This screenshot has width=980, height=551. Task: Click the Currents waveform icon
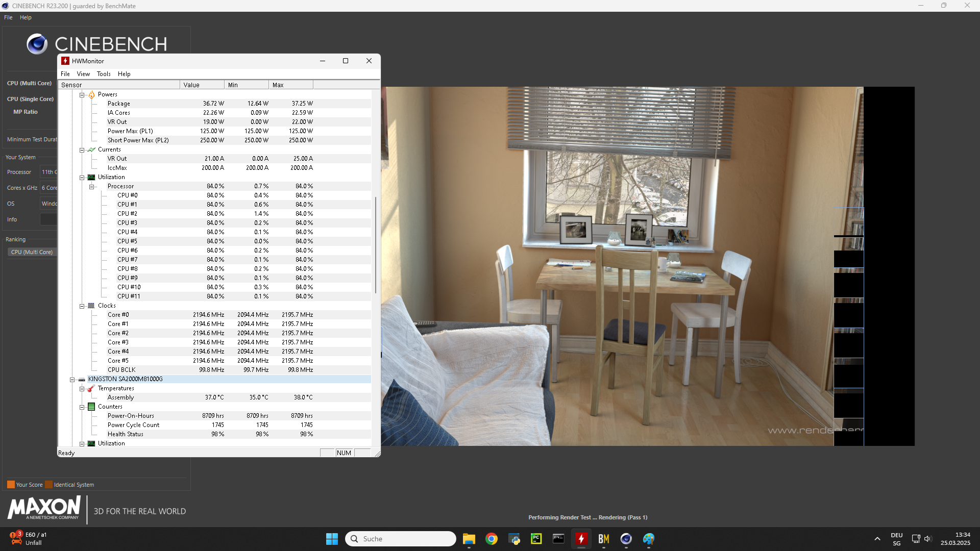pos(91,149)
